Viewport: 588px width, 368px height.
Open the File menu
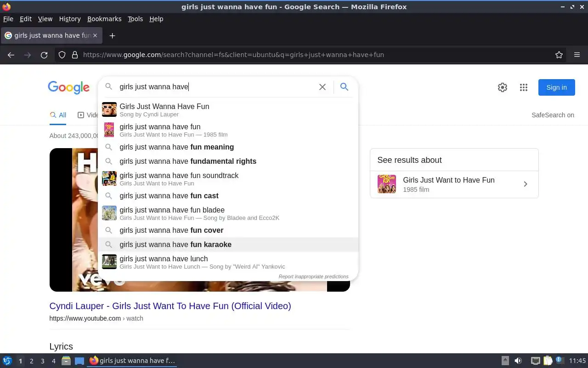(x=8, y=19)
